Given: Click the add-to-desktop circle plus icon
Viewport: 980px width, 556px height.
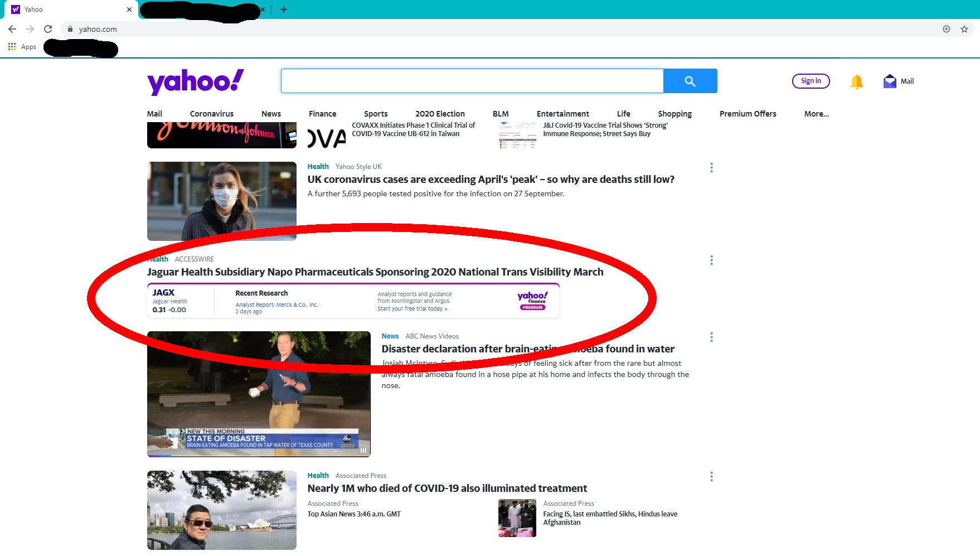Looking at the screenshot, I should (x=947, y=29).
